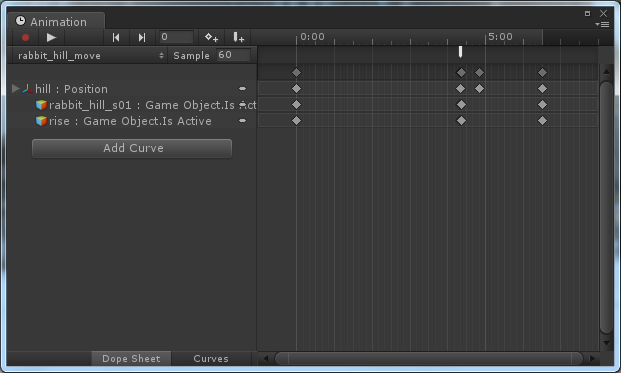Select the Animation window tab
The width and height of the screenshot is (621, 373).
pyautogui.click(x=56, y=21)
